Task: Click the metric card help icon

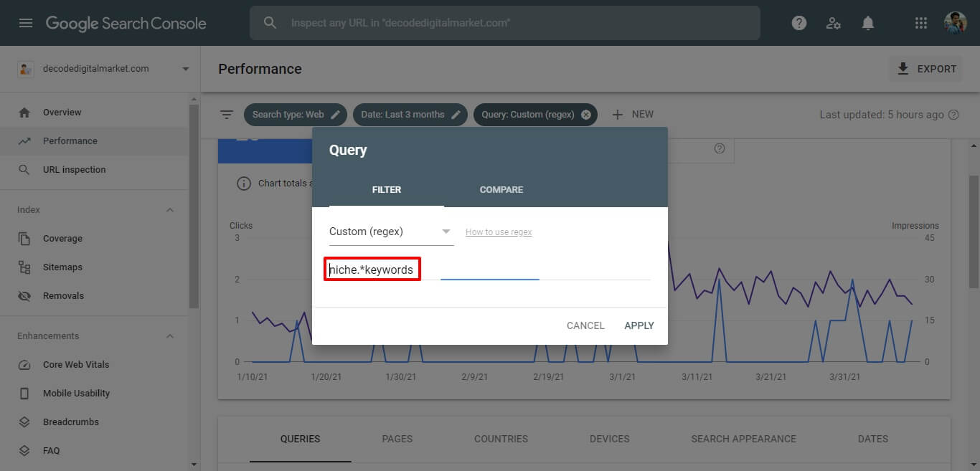Action: [x=720, y=148]
